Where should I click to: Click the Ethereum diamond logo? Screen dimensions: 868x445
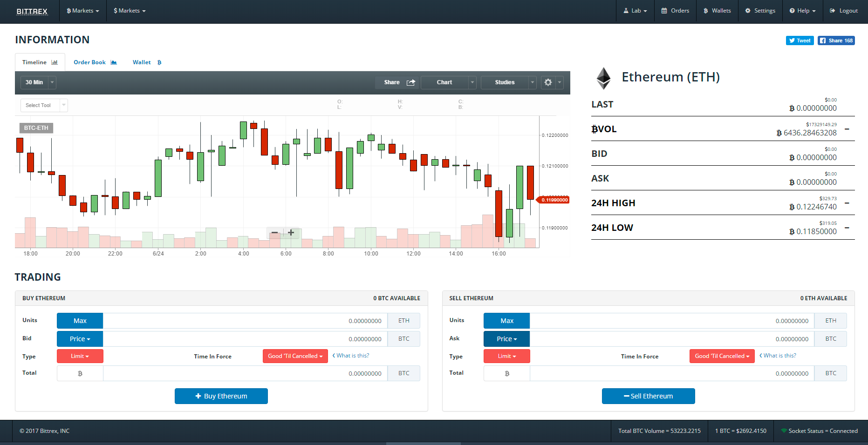(x=604, y=78)
